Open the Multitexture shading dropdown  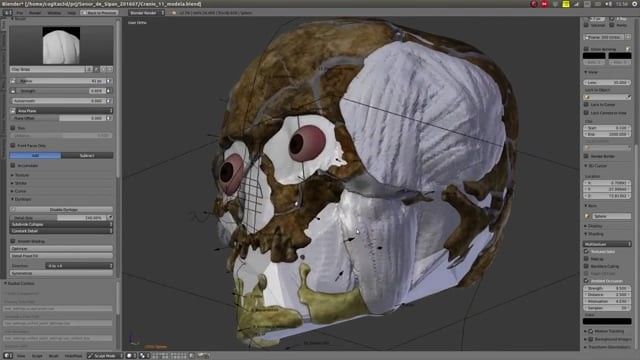[607, 244]
